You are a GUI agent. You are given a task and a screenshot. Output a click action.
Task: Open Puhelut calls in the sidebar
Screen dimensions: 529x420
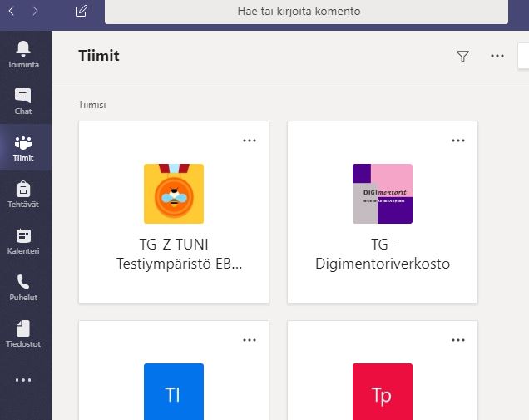23,287
